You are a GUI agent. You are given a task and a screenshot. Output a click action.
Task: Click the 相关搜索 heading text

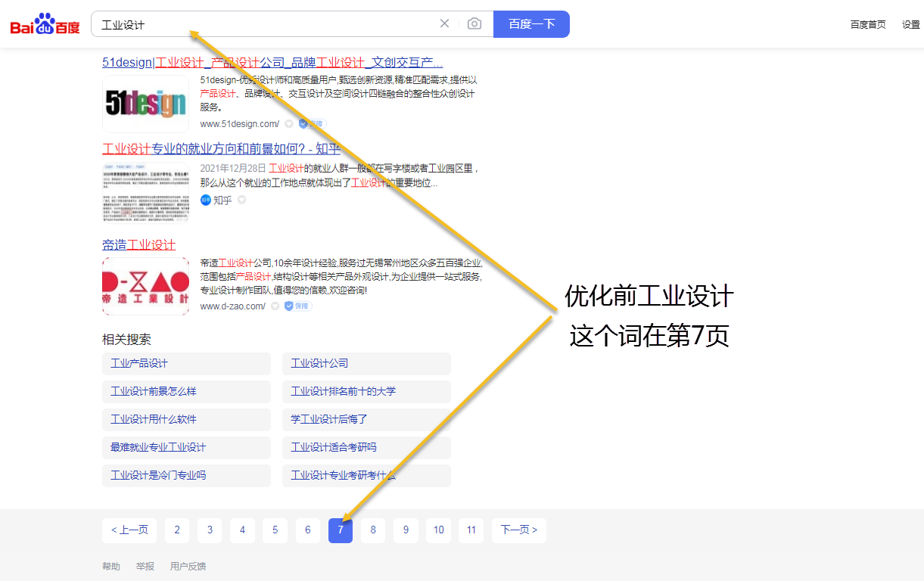pyautogui.click(x=126, y=340)
